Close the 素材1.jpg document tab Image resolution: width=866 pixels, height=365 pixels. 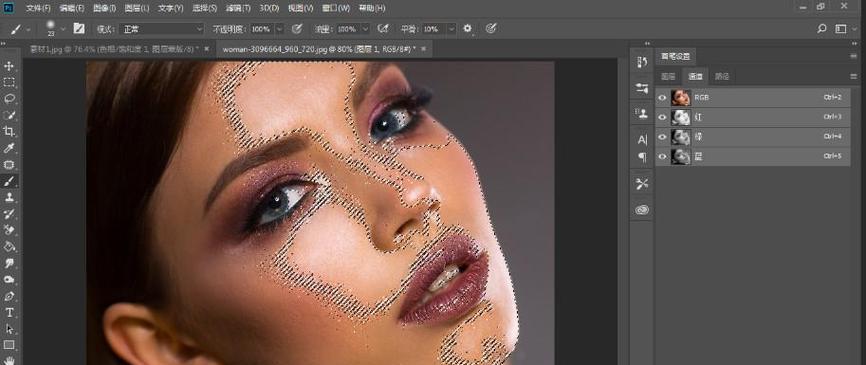tap(207, 49)
